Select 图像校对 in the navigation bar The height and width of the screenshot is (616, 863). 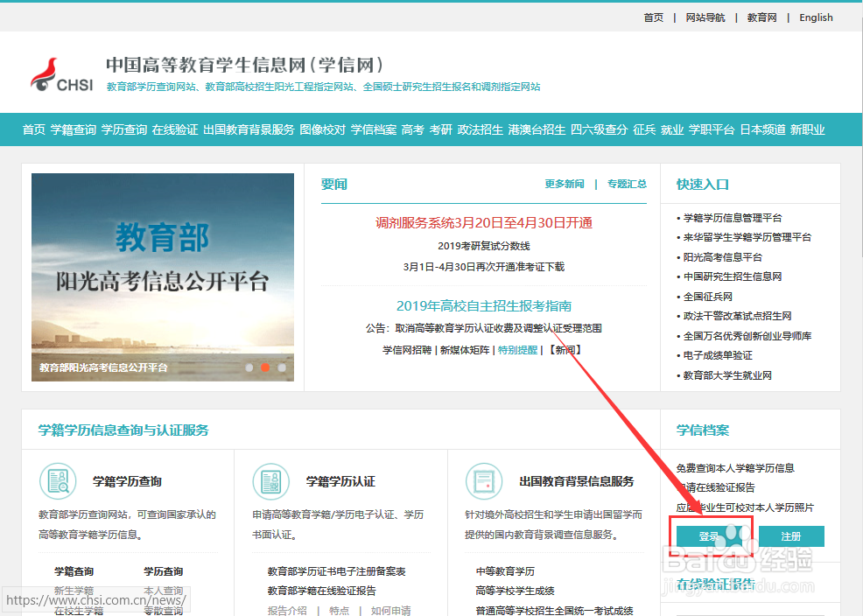(x=322, y=129)
